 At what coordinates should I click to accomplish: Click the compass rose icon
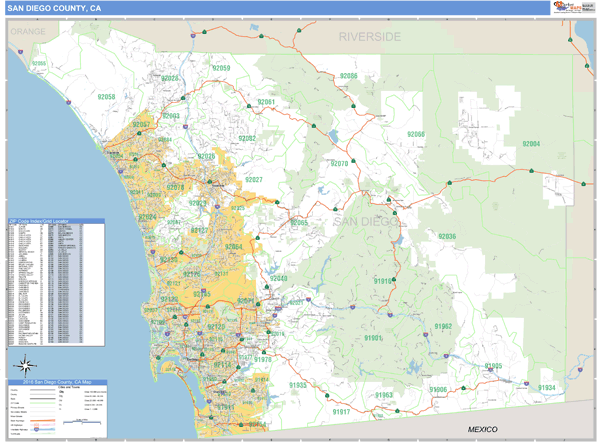click(x=25, y=366)
